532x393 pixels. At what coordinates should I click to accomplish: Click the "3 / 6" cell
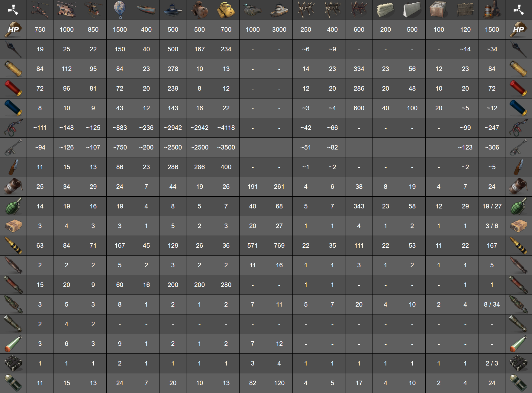pyautogui.click(x=492, y=226)
